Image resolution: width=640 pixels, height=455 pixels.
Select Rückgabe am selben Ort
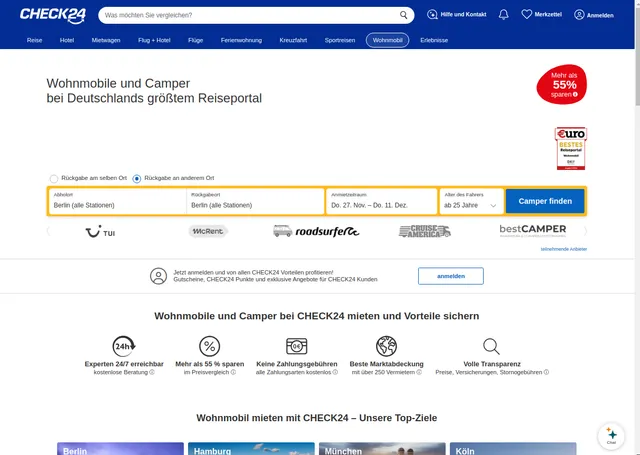coord(54,179)
